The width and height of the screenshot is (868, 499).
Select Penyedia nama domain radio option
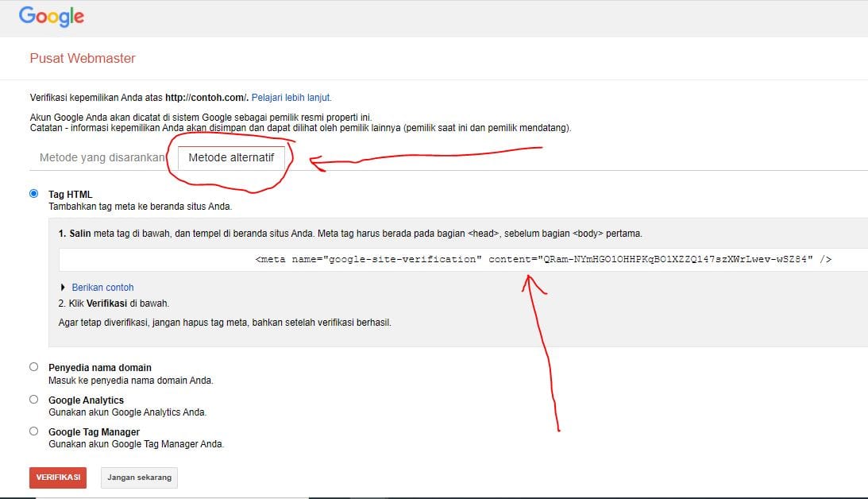tap(34, 366)
